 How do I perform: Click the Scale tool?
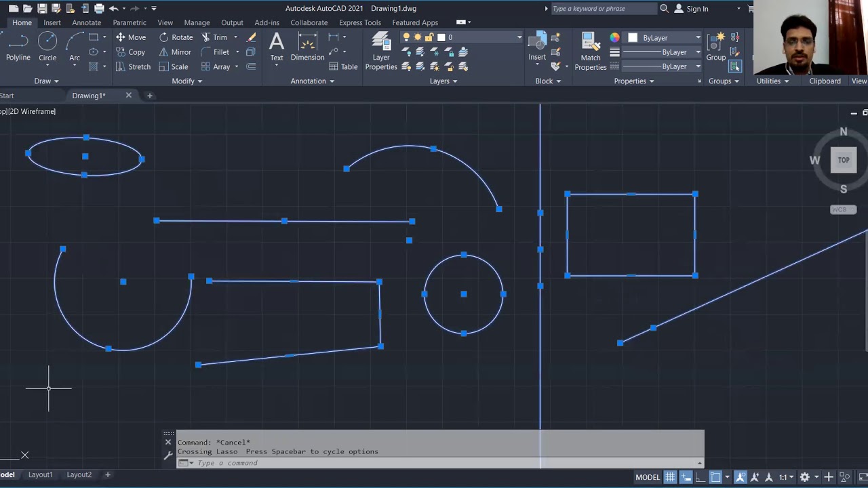click(x=174, y=66)
